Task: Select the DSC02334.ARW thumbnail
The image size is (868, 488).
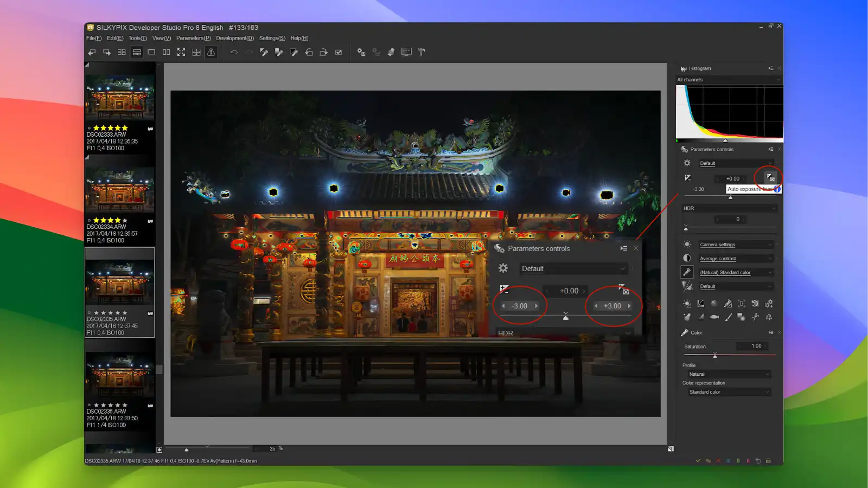Action: click(120, 190)
